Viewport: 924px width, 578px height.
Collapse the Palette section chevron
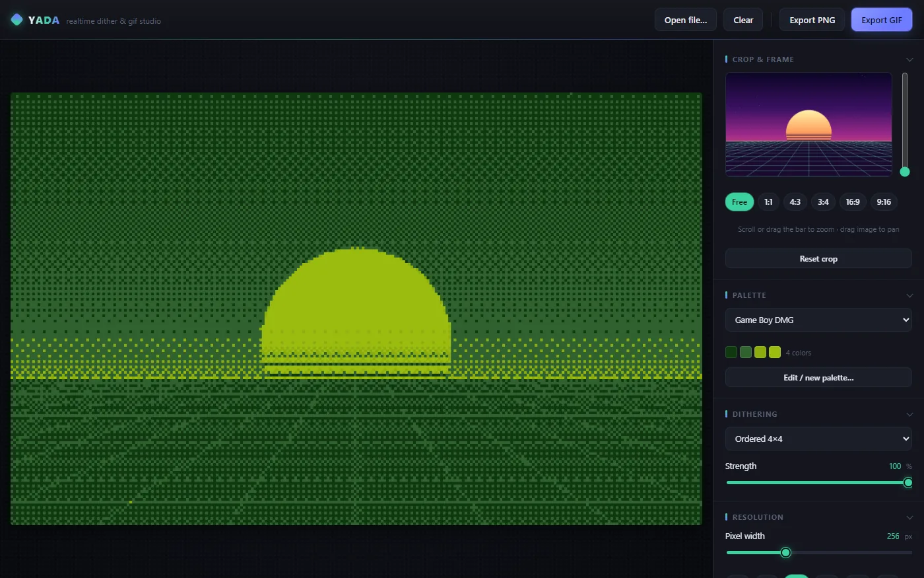909,295
